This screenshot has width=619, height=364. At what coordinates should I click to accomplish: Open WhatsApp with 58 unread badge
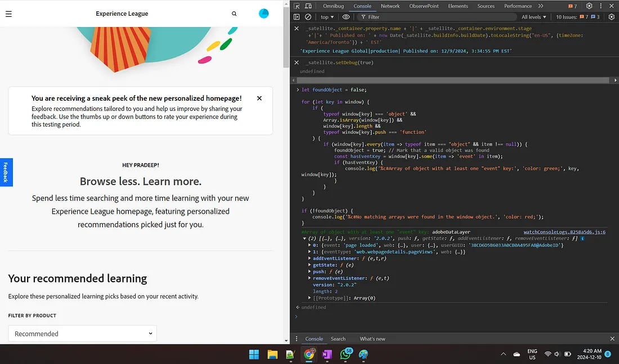coord(346,354)
